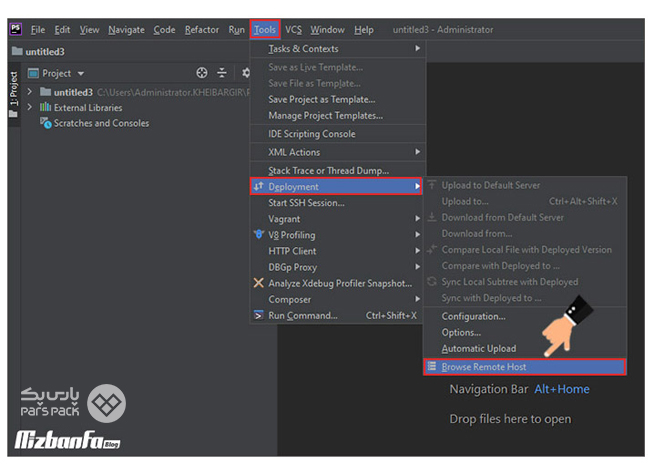Open deployment Configuration item
Screen dimensions: 648x464
(525, 316)
